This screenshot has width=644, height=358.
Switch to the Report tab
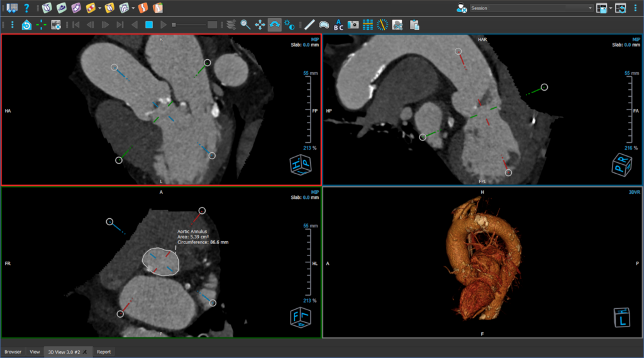104,352
